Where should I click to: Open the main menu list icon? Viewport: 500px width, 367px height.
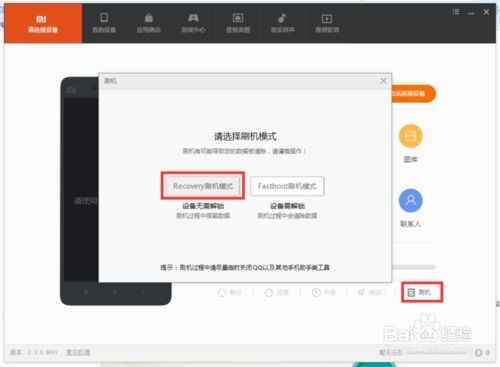click(x=456, y=12)
